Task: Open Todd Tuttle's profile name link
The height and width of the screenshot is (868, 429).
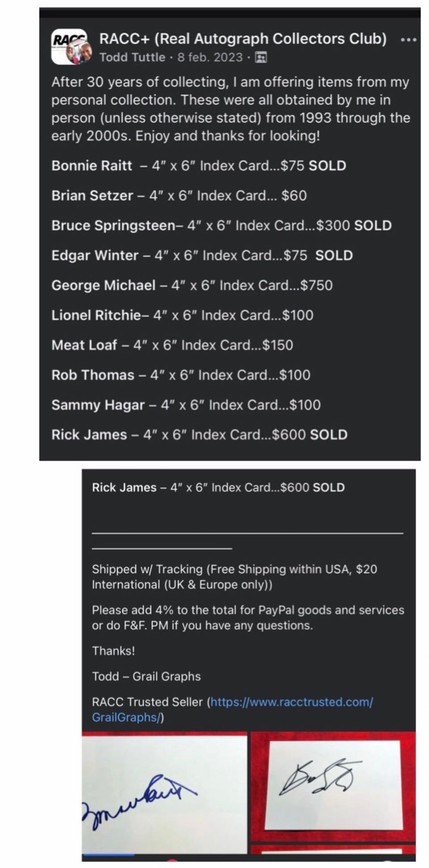Action: click(132, 57)
